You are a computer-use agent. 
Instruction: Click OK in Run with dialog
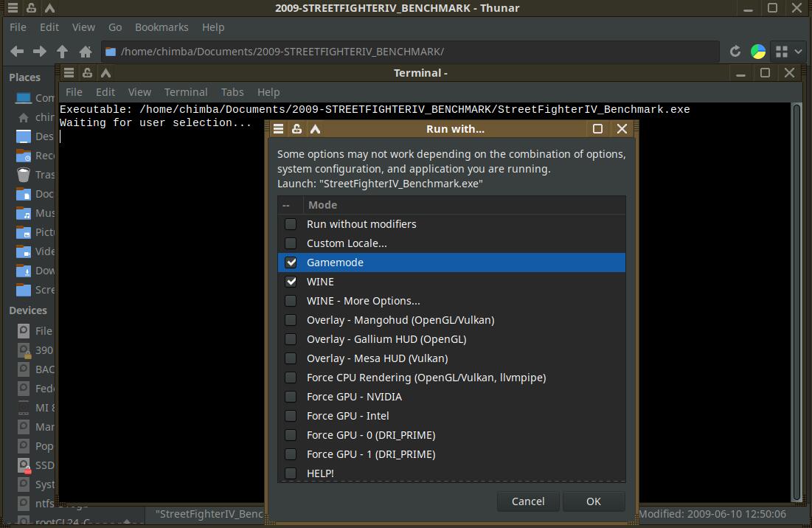pyautogui.click(x=594, y=501)
